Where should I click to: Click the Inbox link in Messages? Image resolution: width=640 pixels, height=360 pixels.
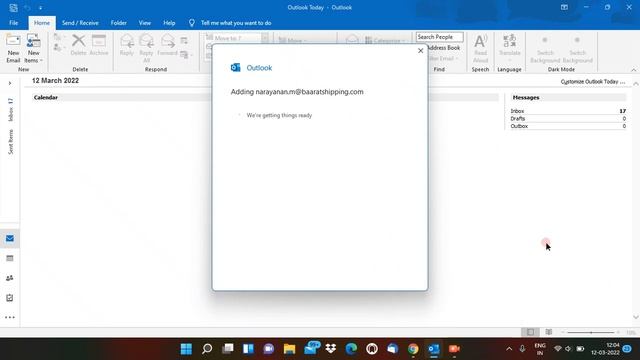coord(517,111)
